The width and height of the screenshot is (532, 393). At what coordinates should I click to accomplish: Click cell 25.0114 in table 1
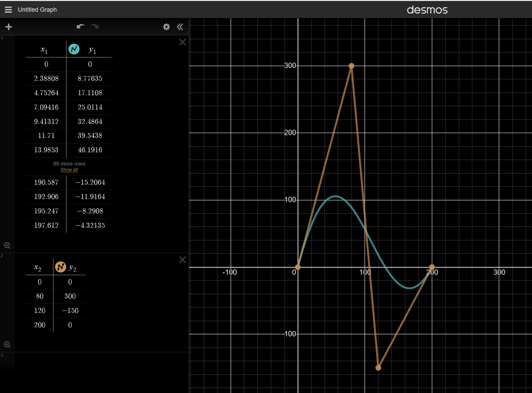(90, 107)
